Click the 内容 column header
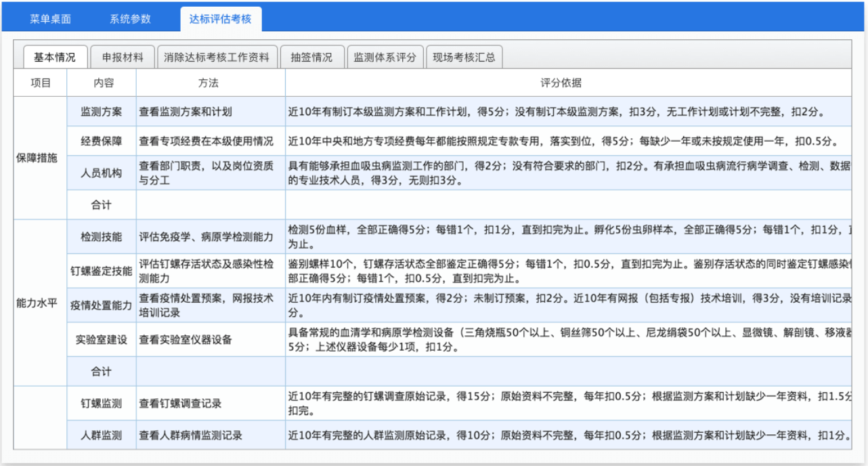The width and height of the screenshot is (868, 466). point(102,83)
